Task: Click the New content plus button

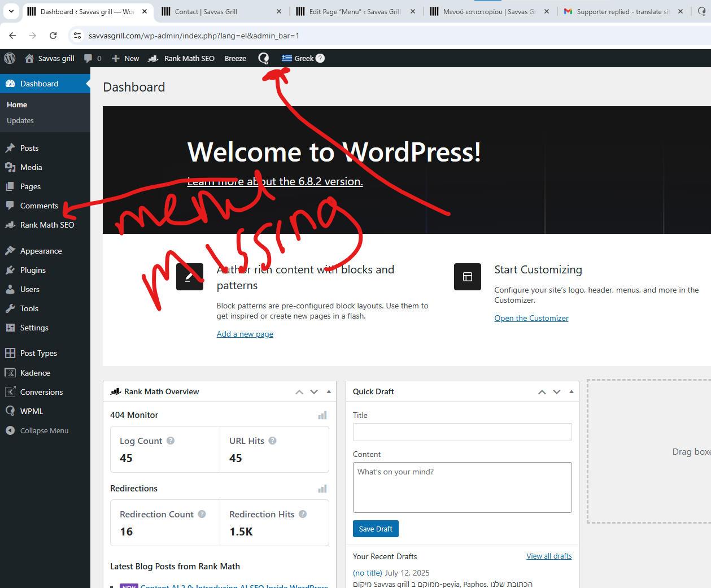Action: coord(125,58)
